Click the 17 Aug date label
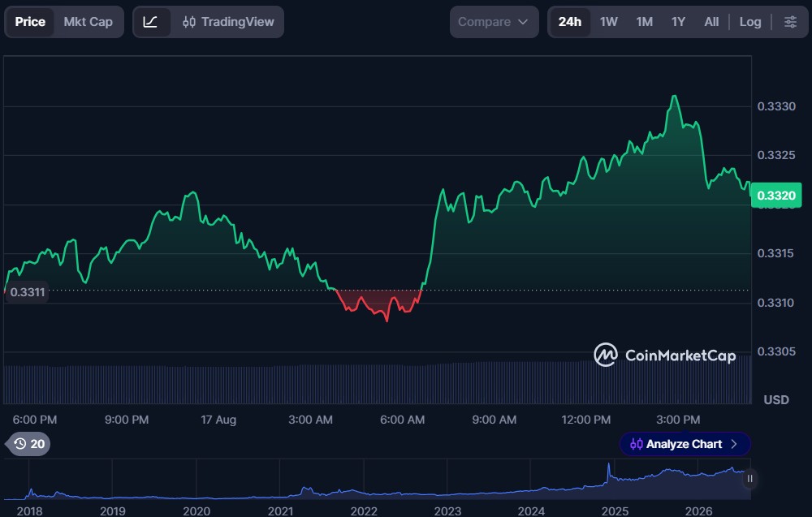The height and width of the screenshot is (517, 812). [218, 420]
